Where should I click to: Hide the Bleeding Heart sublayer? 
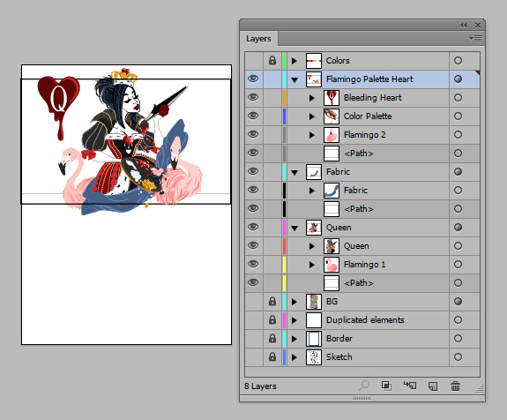tap(253, 97)
